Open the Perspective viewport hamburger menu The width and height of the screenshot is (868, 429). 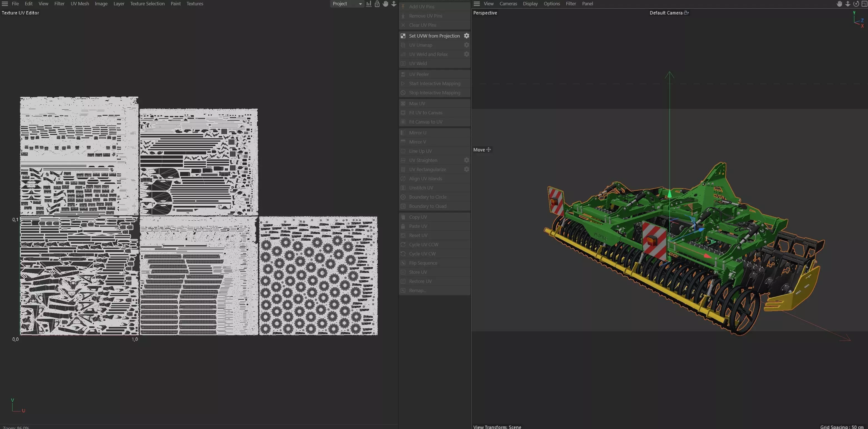coord(476,4)
